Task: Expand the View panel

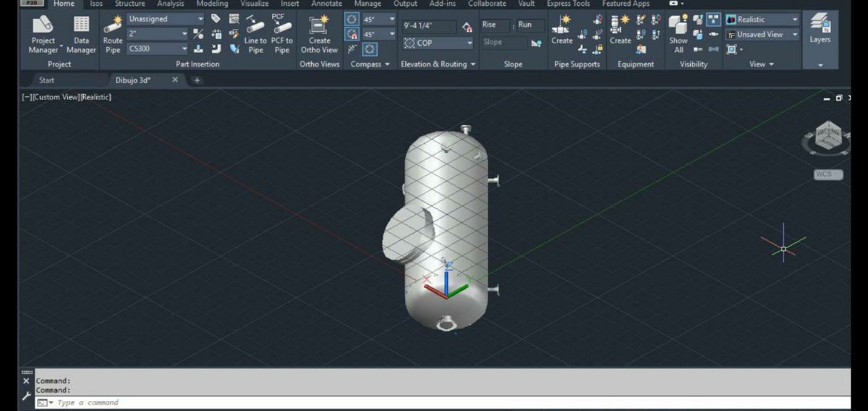Action: (762, 64)
